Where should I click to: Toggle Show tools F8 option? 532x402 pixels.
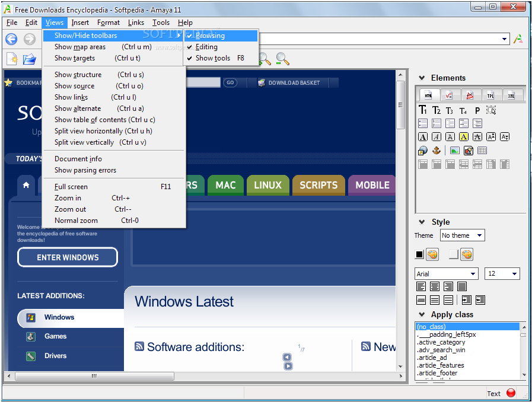[x=222, y=58]
